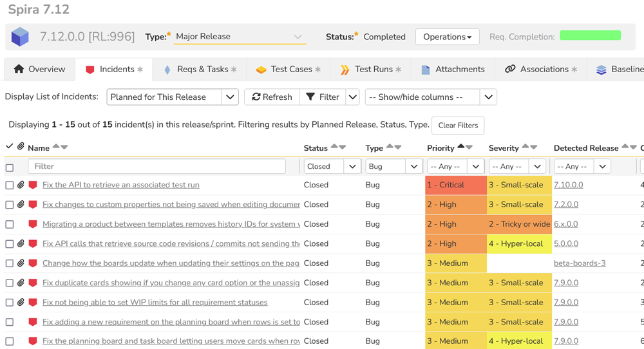Viewport: 644px width, 349px height.
Task: Switch to the Associations tab
Action: pyautogui.click(x=540, y=69)
